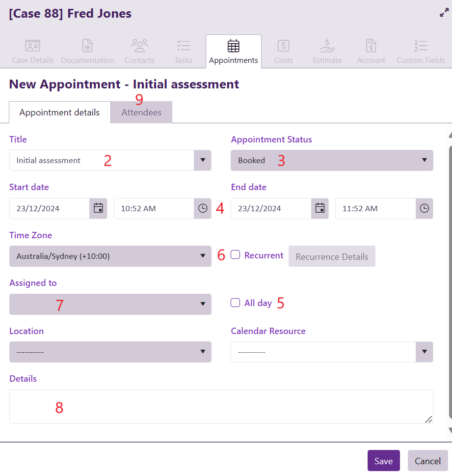
Task: Open the Documentation tab icon
Action: click(x=87, y=46)
